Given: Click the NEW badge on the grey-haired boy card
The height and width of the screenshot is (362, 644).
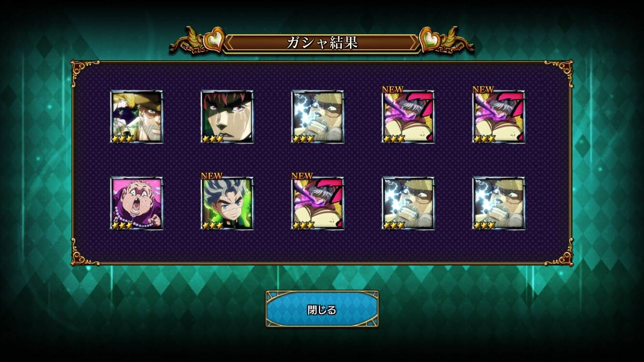Looking at the screenshot, I should click(x=211, y=176).
